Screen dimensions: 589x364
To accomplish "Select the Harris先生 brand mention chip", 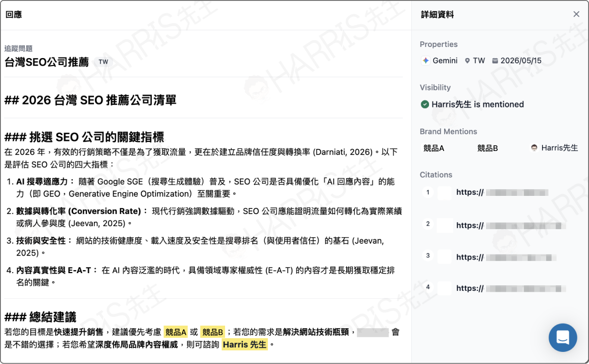I will (555, 148).
